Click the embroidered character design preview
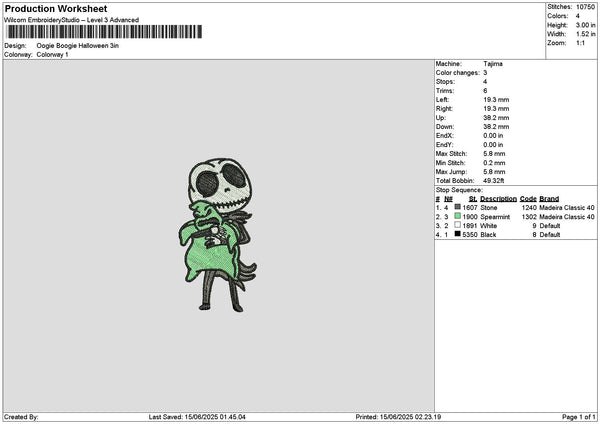Image resolution: width=600 pixels, height=424 pixels. (x=218, y=235)
